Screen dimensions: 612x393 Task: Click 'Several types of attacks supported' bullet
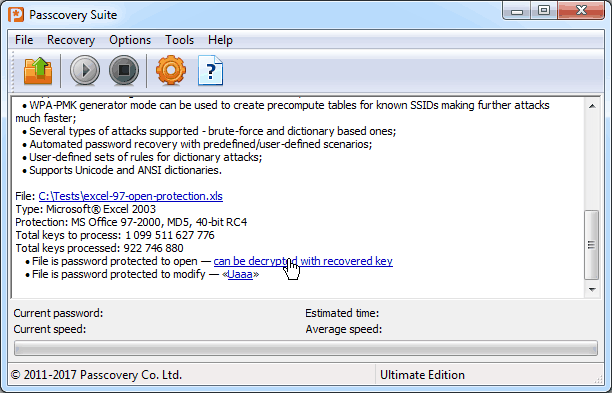213,131
